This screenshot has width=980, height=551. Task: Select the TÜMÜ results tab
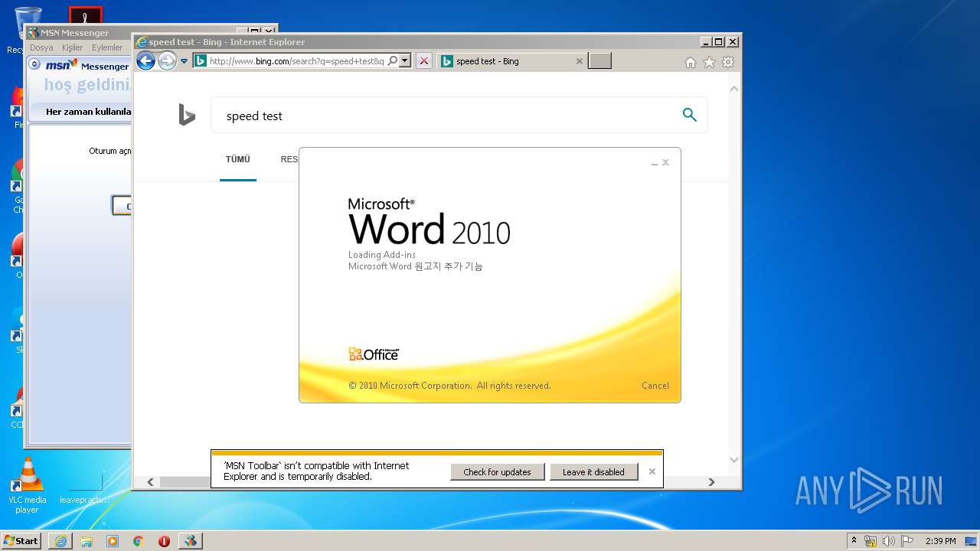pos(237,159)
